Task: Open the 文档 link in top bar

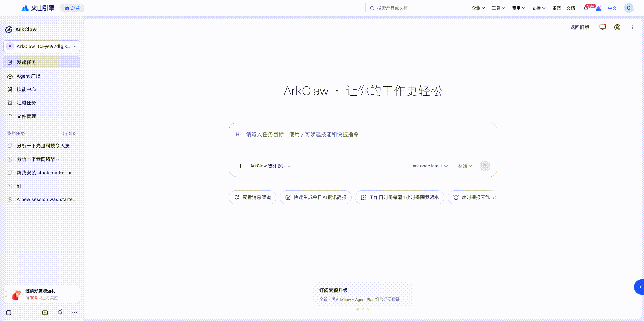Action: (571, 8)
